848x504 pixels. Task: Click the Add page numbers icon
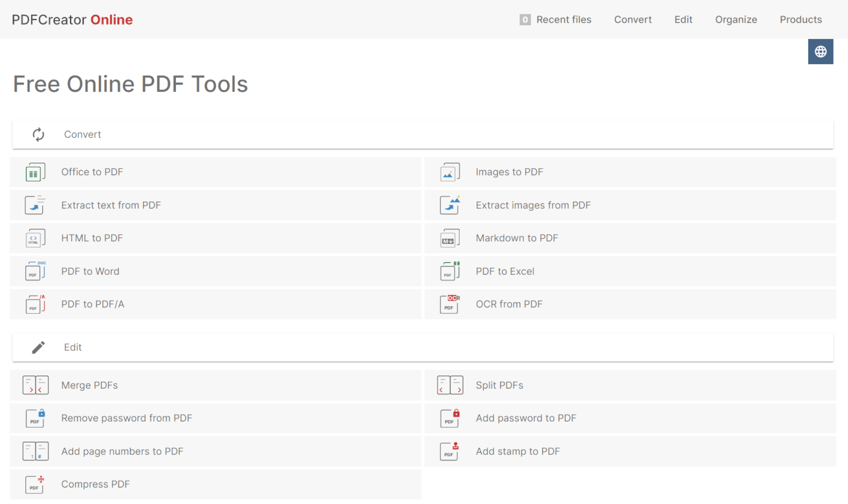coord(35,451)
